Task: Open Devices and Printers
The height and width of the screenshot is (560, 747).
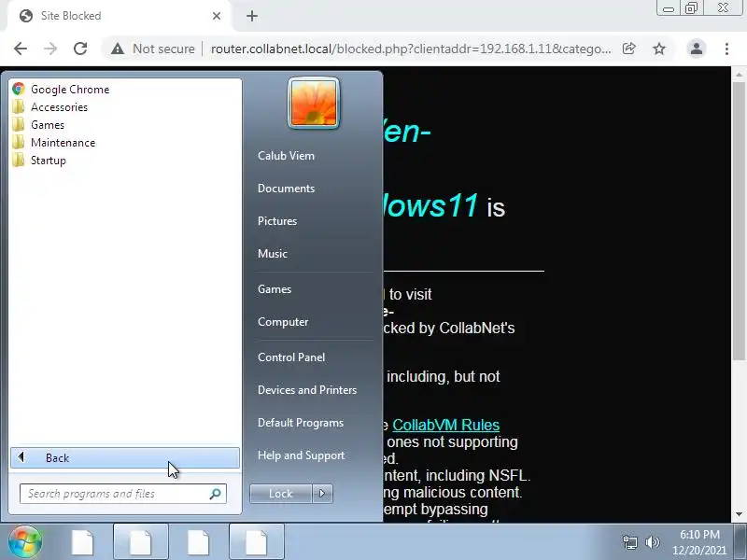Action: point(307,390)
